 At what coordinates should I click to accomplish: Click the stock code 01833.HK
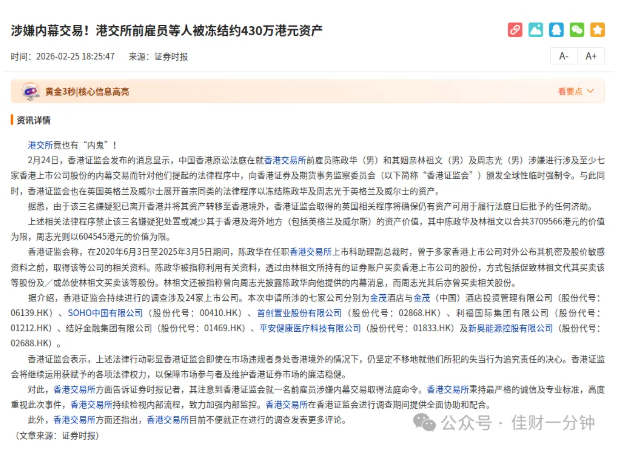[434, 328]
